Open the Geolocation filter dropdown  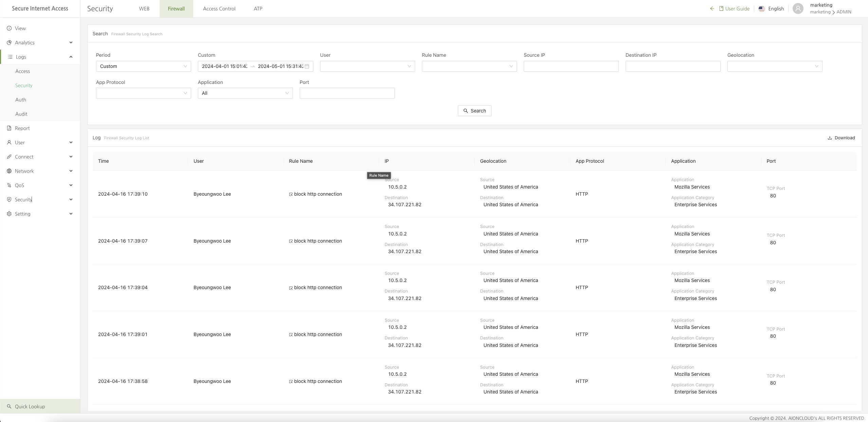(x=775, y=66)
